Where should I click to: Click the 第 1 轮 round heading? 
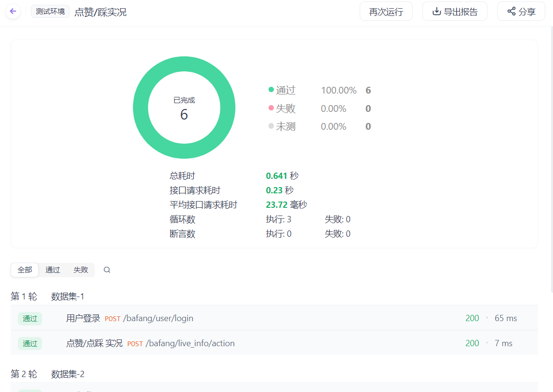pos(24,297)
